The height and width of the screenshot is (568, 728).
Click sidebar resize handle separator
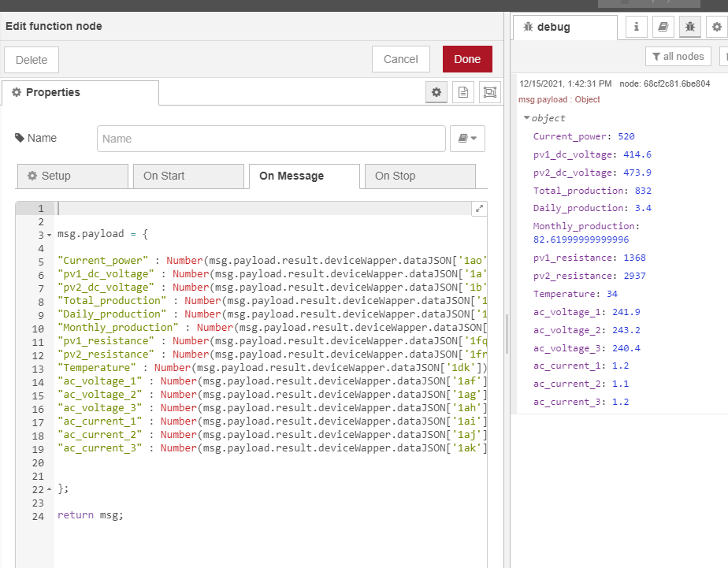click(507, 334)
